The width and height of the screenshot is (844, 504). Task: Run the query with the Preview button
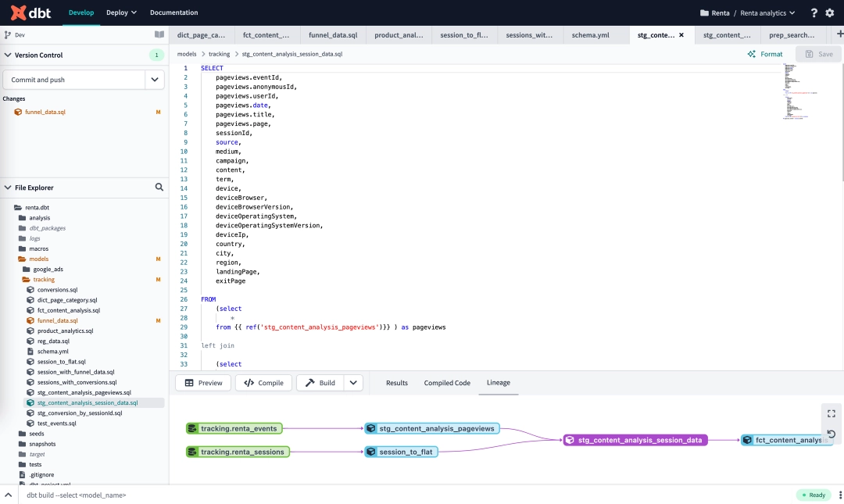[202, 382]
